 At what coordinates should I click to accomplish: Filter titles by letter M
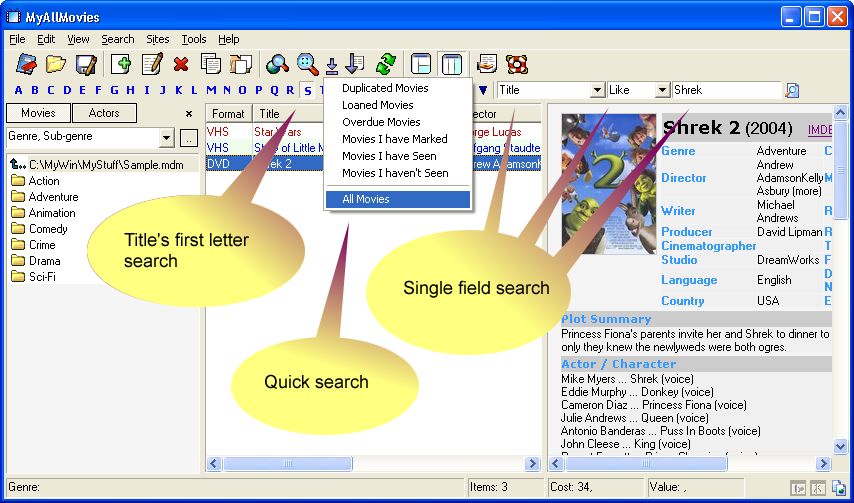[x=211, y=90]
